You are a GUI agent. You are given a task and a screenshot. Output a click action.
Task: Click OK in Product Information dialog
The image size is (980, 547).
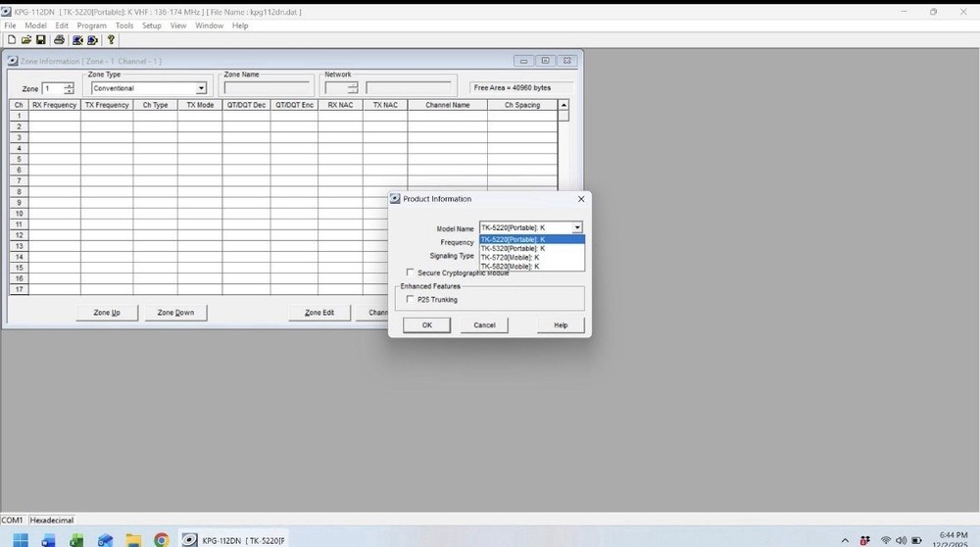point(427,325)
